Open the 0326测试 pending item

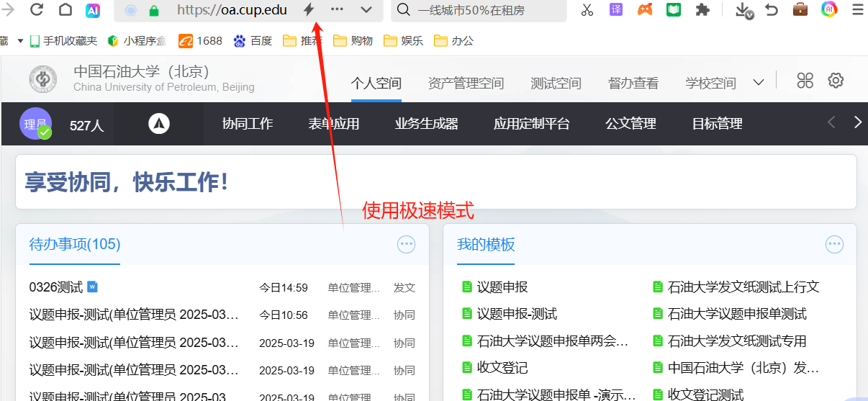click(x=56, y=287)
